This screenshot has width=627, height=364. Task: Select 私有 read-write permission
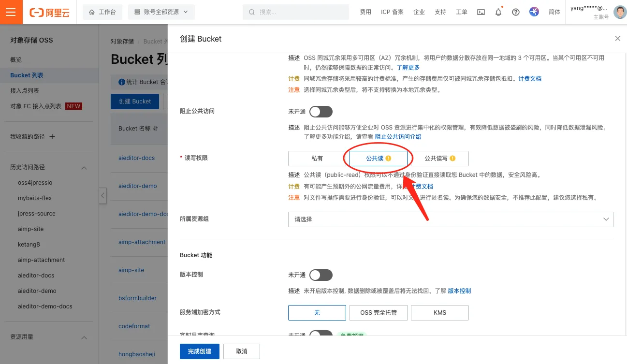click(317, 159)
